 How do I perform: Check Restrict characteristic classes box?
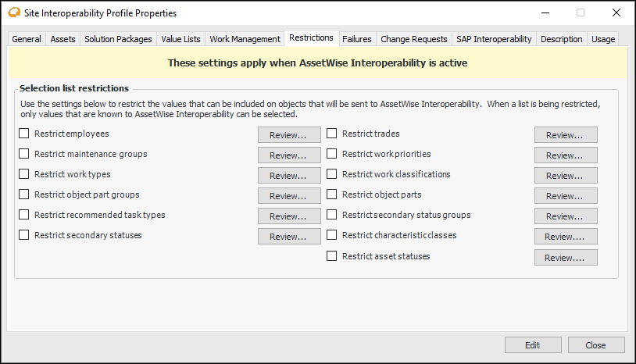[332, 235]
